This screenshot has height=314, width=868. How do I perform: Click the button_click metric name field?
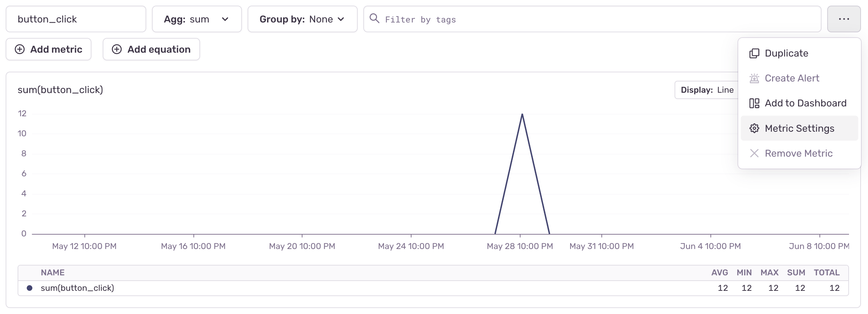click(x=76, y=19)
